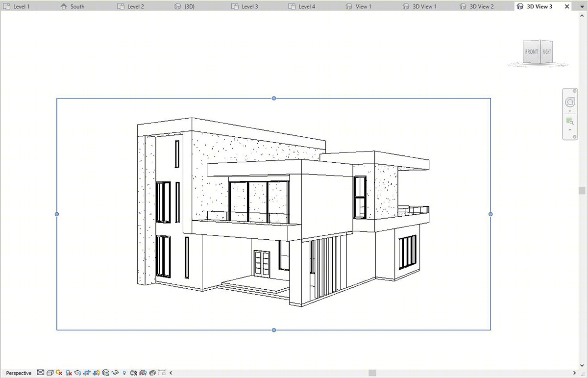Open the Rendering dialog teapot icon
Image resolution: width=588 pixels, height=378 pixels.
click(x=77, y=373)
